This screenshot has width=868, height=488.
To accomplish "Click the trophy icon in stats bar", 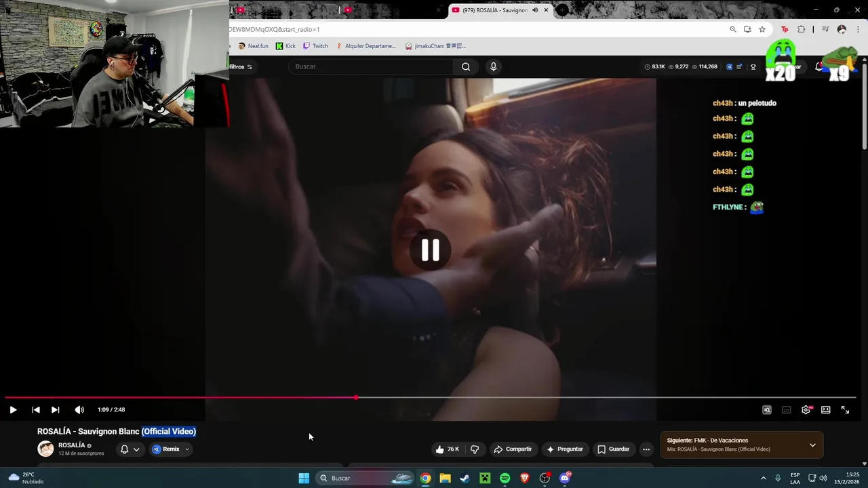I will point(753,66).
